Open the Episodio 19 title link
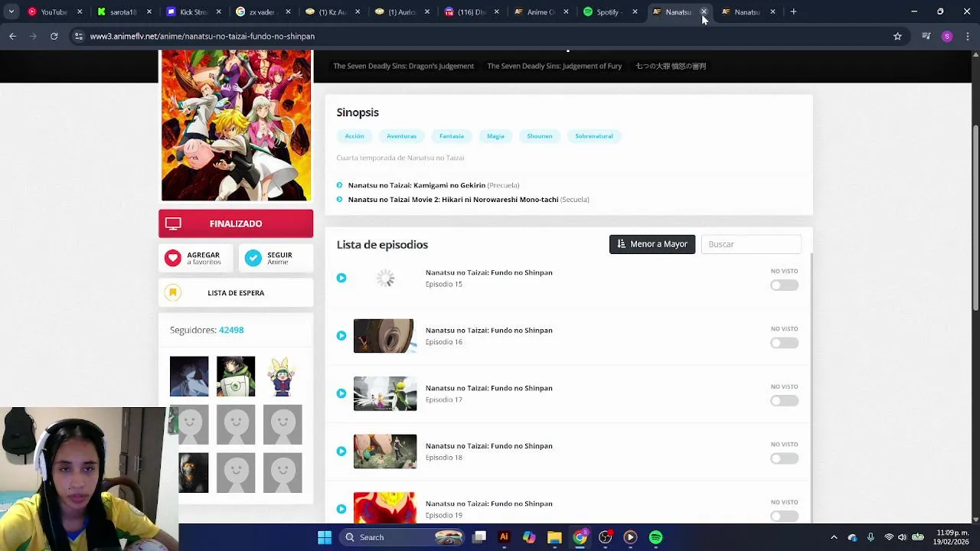Screen dimensions: 980x551 (x=489, y=504)
